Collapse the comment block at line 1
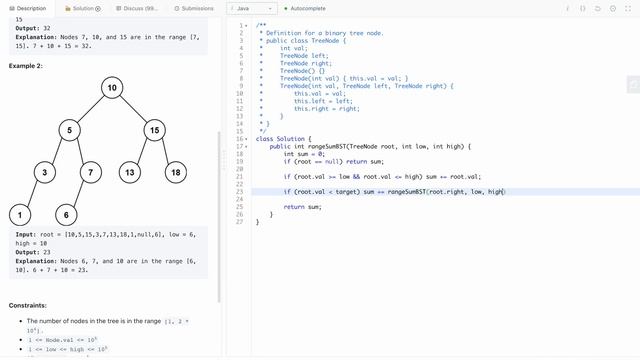 click(246, 26)
